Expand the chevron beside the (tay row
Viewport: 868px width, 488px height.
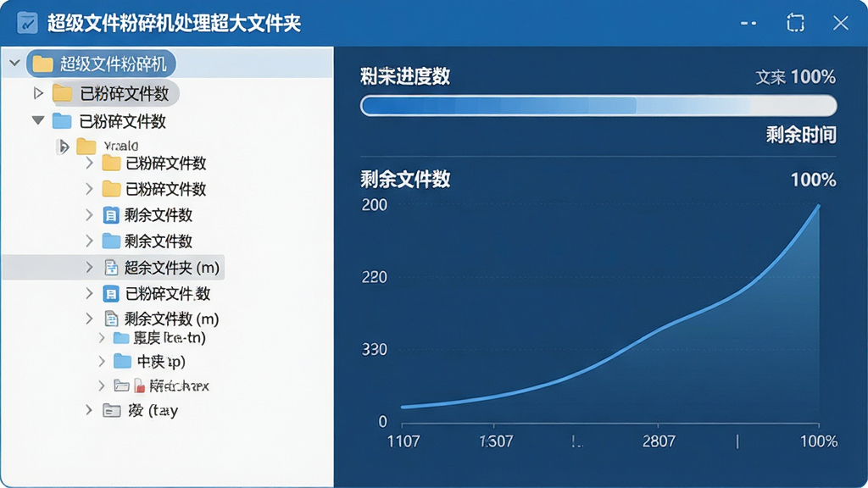pyautogui.click(x=89, y=409)
